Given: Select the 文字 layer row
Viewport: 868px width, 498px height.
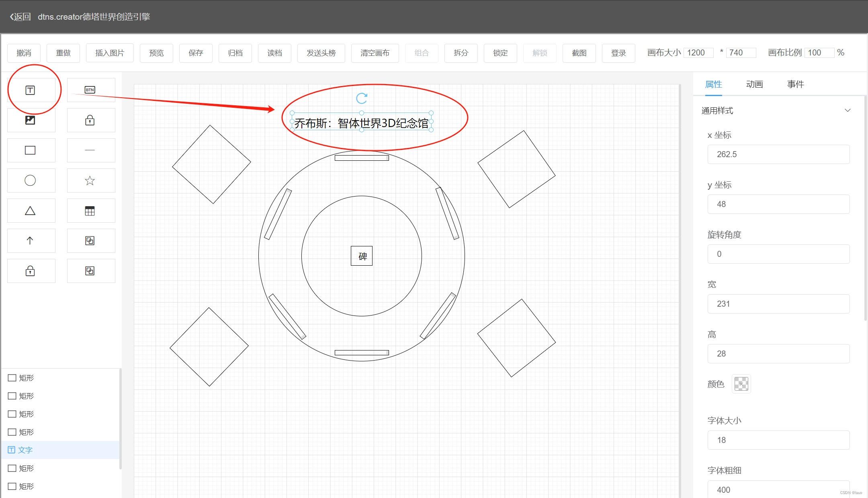Looking at the screenshot, I should (60, 450).
